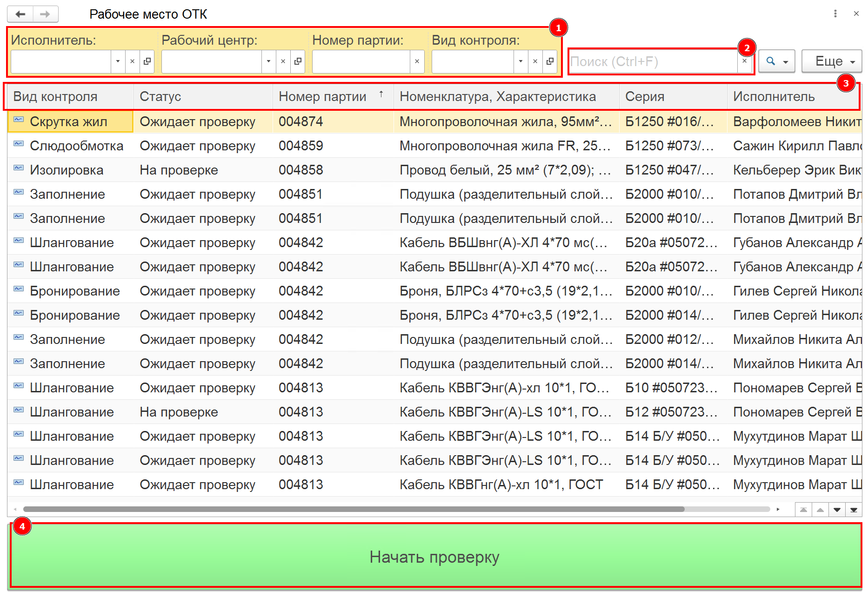The width and height of the screenshot is (868, 592).
Task: Click Многопроволочная жила, 95мм² cell
Action: coord(507,122)
